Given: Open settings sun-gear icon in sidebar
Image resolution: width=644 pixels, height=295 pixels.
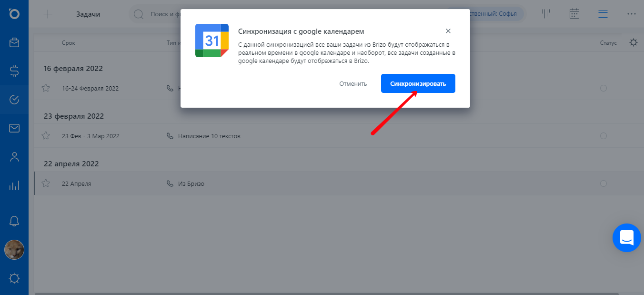Looking at the screenshot, I should click(x=14, y=278).
